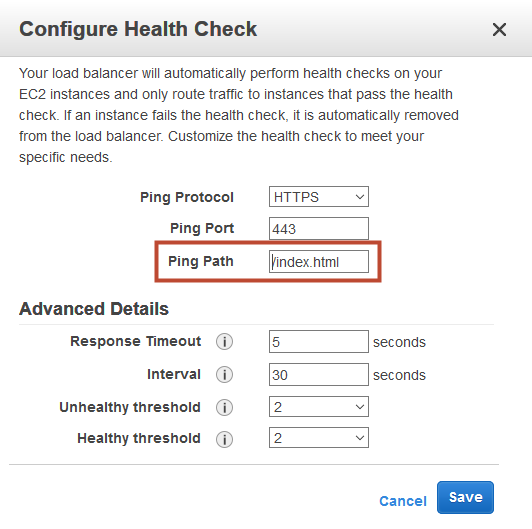Show info for Response Timeout

224,341
